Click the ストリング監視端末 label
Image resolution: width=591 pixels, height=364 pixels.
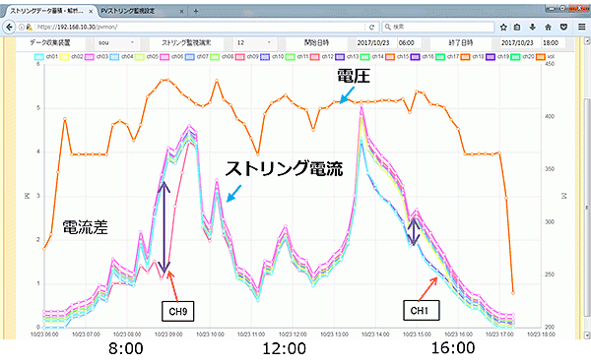186,43
